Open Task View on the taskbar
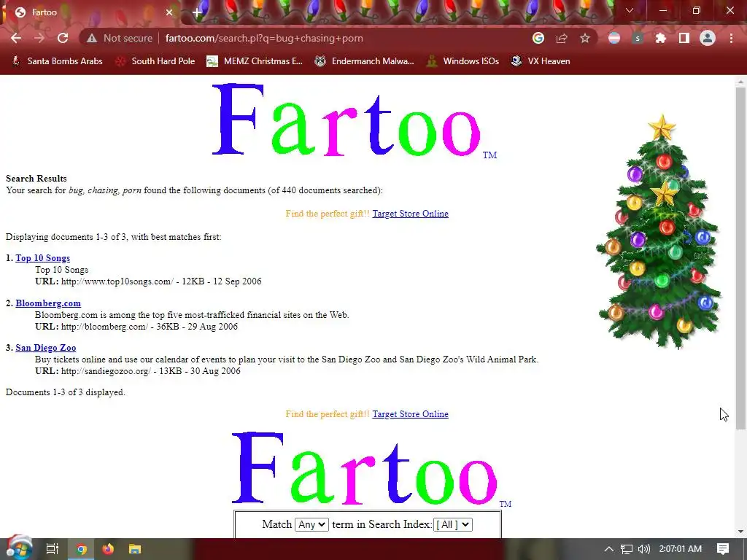This screenshot has width=747, height=560. click(52, 549)
